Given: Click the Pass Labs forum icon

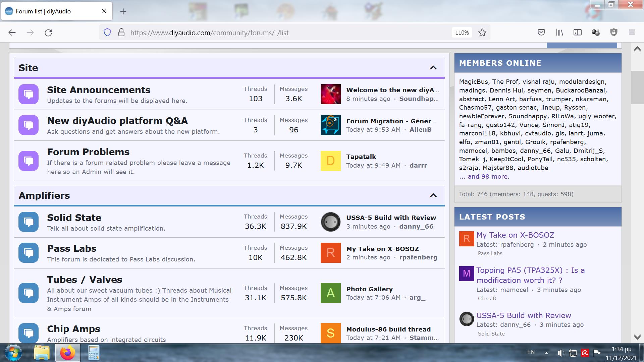Looking at the screenshot, I should pos(29,253).
